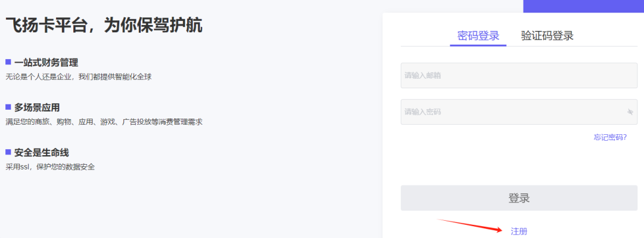
Task: Click the 满足您的商旅、购物 description text
Action: tap(104, 122)
